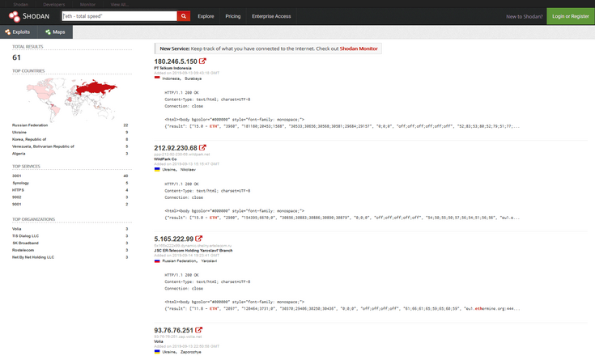Filter by Ukraine in top countries
Screen dimensions: 595x364
point(19,133)
